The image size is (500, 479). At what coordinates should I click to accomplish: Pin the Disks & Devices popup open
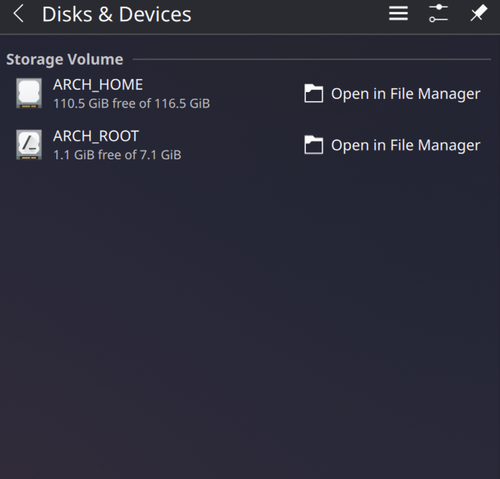[479, 14]
